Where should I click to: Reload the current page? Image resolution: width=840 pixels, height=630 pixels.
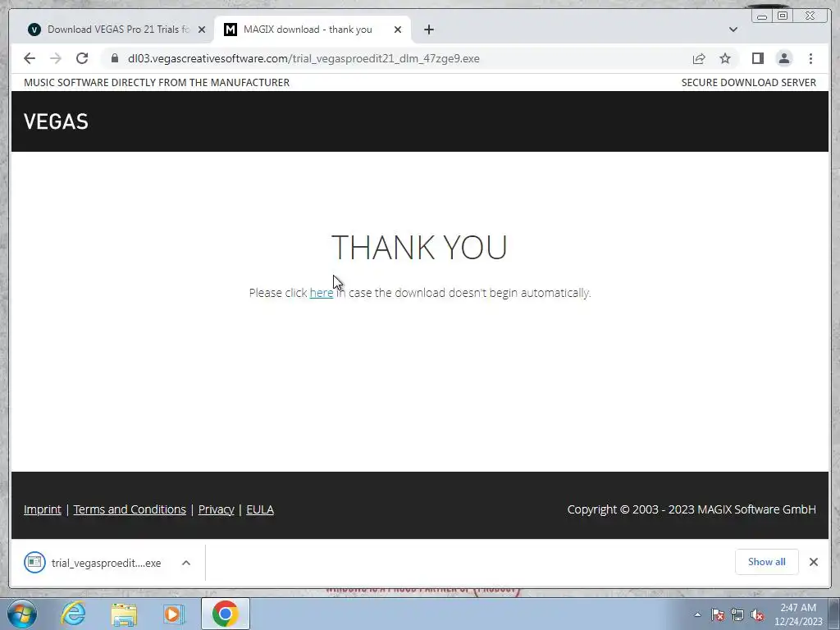point(82,58)
